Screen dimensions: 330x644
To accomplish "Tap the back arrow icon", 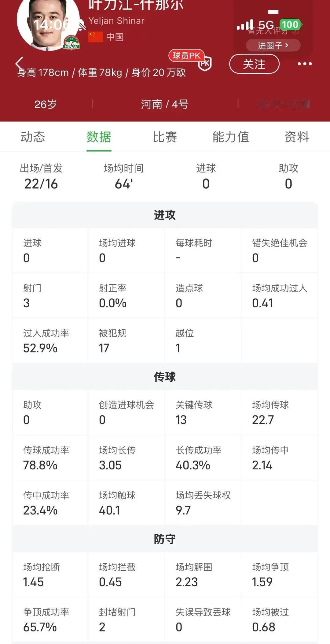I will [19, 63].
